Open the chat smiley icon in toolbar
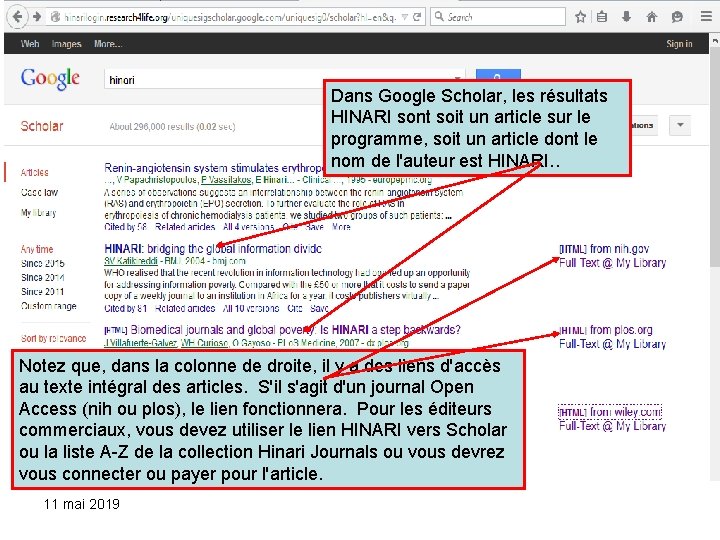Screen dimensions: 720x540 pyautogui.click(x=677, y=17)
